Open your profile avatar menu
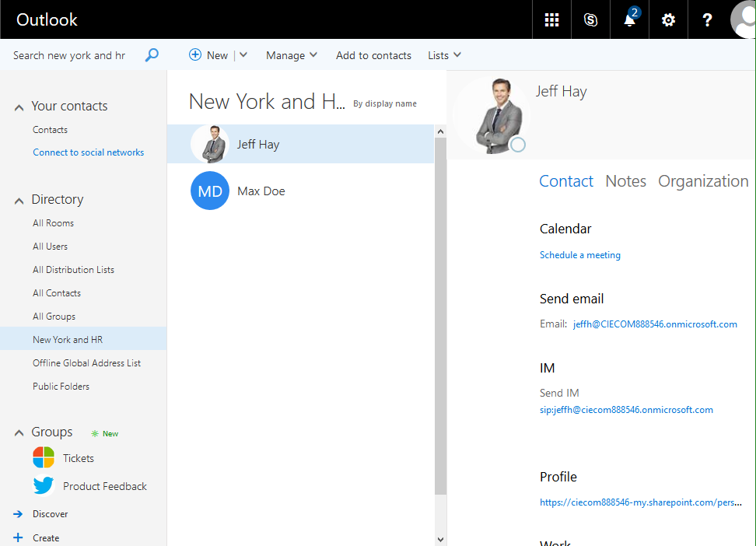Screen dimensions: 756x546 743,19
